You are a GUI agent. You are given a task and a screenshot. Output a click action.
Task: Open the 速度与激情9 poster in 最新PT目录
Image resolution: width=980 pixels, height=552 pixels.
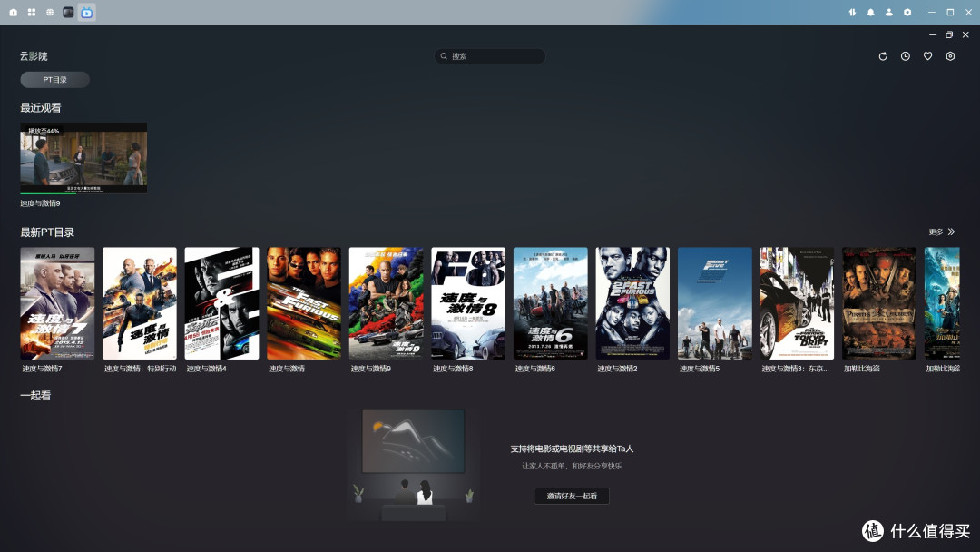coord(387,303)
